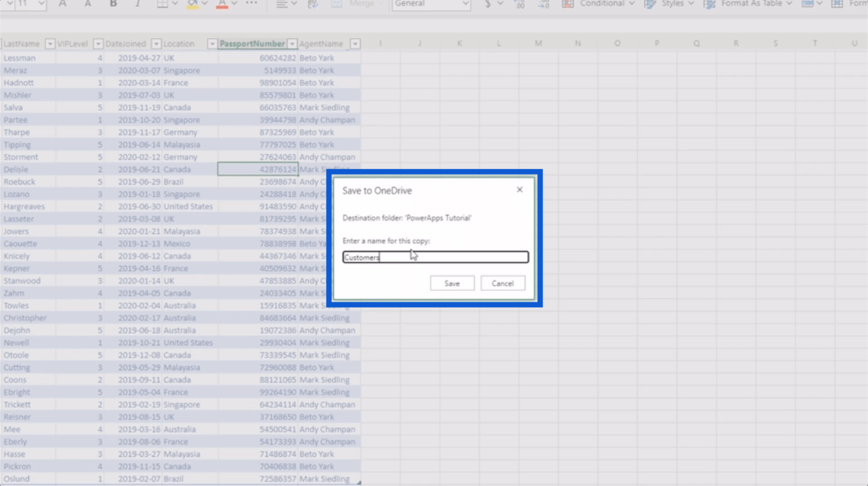
Task: Open the alignment dropdown arrow
Action: point(294,4)
